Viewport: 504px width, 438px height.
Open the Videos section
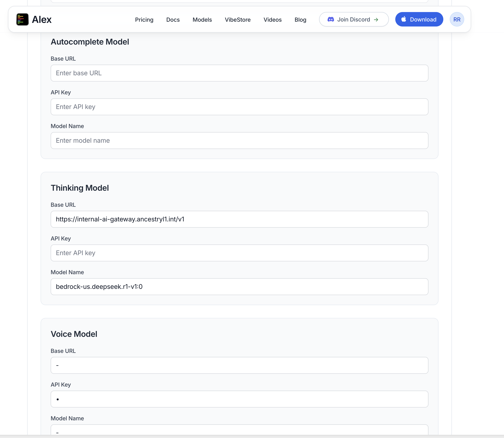[272, 20]
